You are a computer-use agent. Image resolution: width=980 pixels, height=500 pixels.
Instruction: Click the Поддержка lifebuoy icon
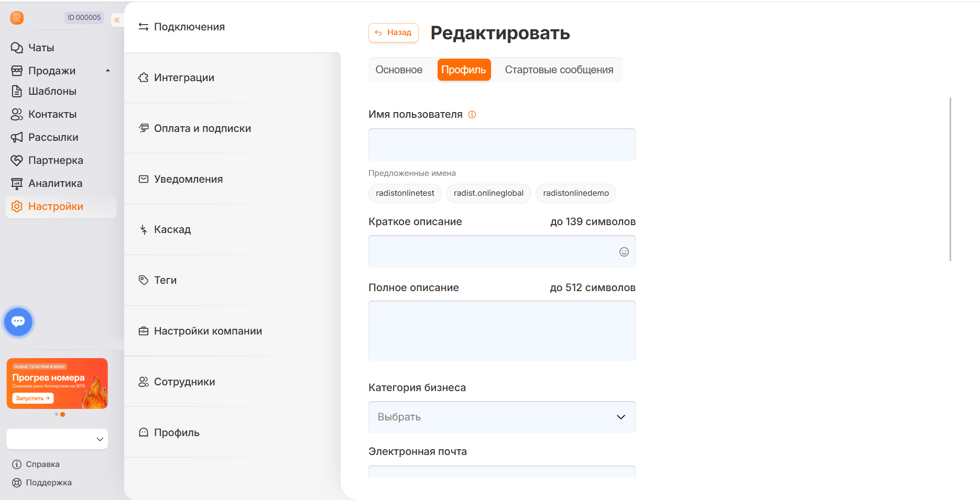pos(17,483)
